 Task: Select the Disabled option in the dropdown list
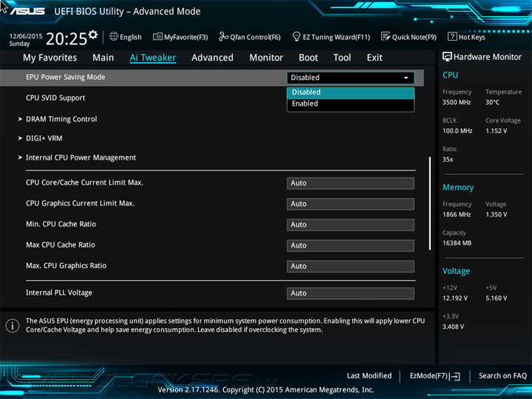coord(350,92)
